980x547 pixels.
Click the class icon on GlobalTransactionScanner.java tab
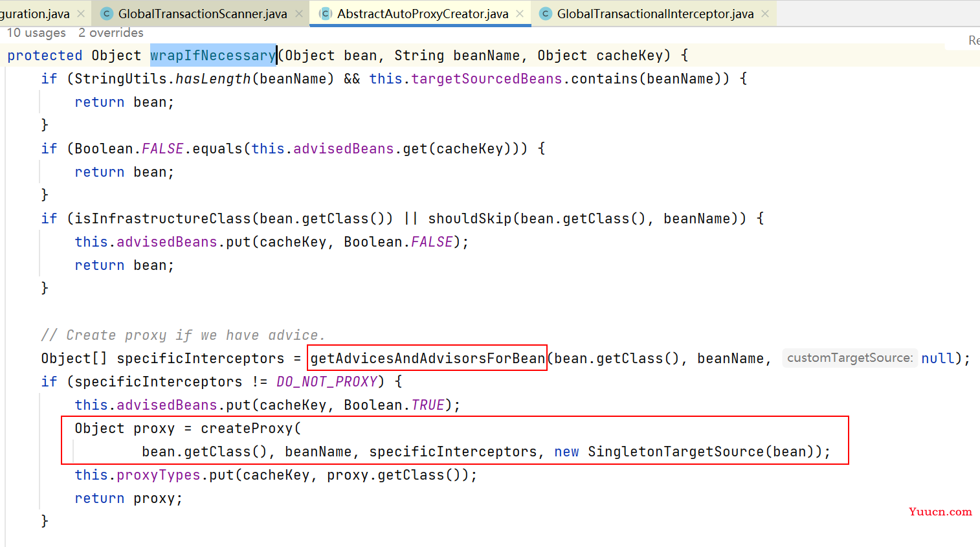[x=107, y=14]
